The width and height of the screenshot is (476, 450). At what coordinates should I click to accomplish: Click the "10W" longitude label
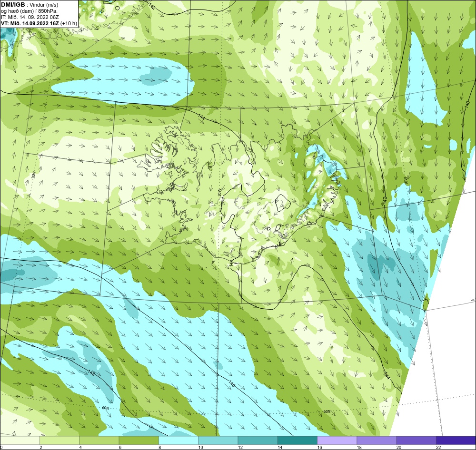pos(407,181)
